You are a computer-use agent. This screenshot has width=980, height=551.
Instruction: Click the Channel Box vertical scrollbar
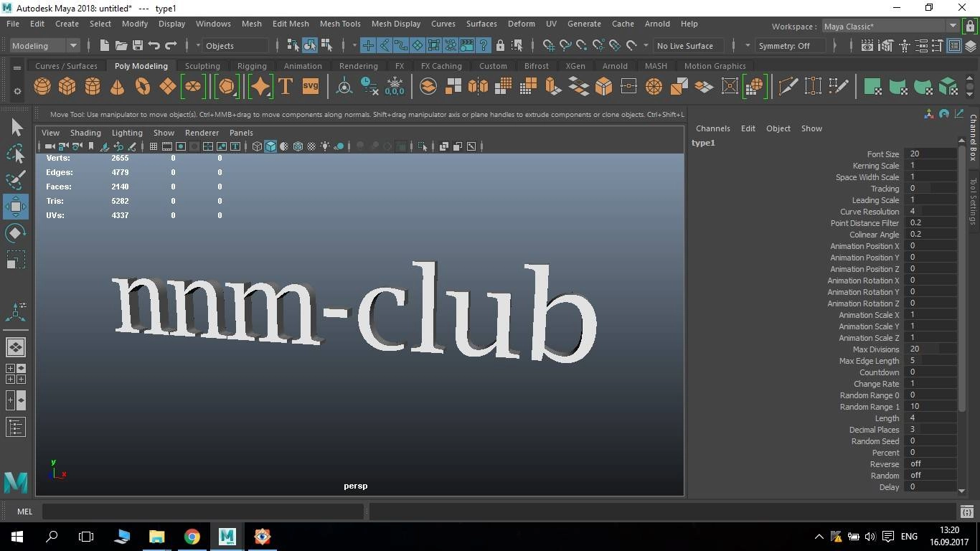click(962, 280)
